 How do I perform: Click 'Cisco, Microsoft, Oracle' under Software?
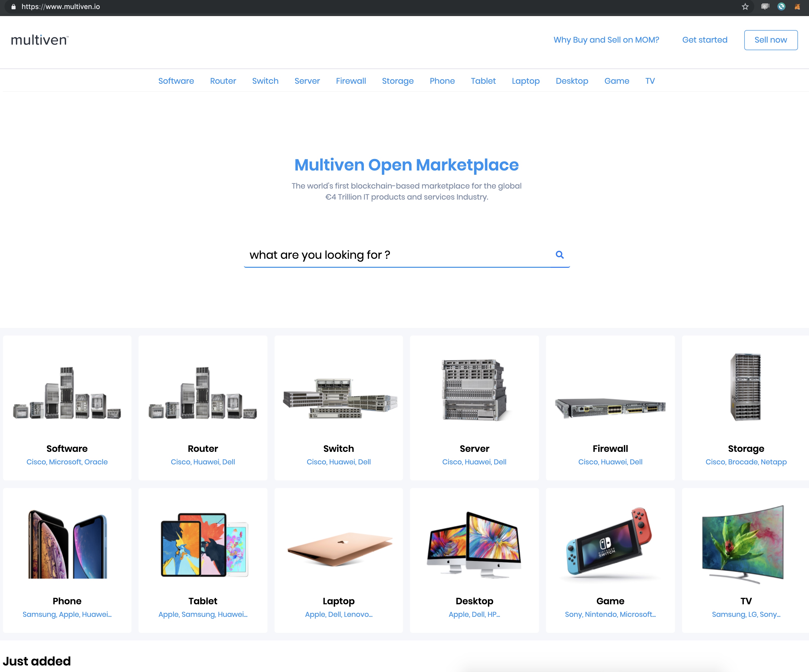pos(67,461)
